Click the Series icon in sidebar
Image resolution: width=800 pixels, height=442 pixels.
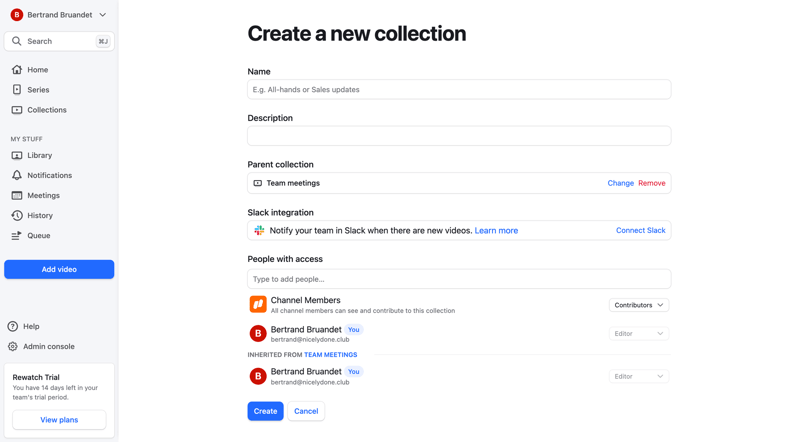(x=17, y=90)
